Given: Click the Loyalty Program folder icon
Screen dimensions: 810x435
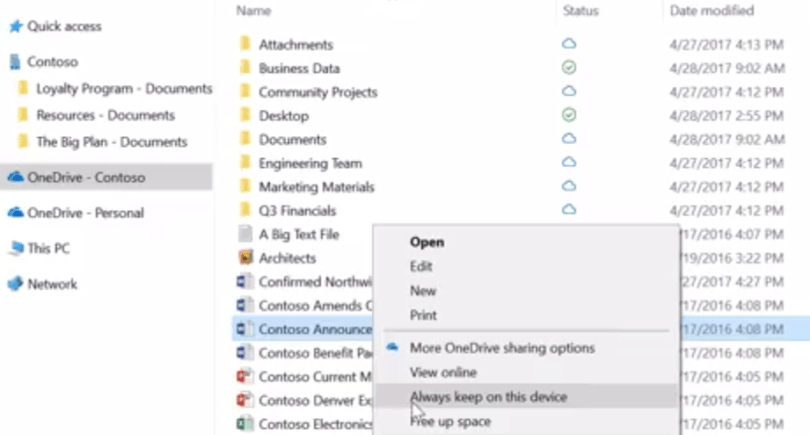Looking at the screenshot, I should 23,88.
